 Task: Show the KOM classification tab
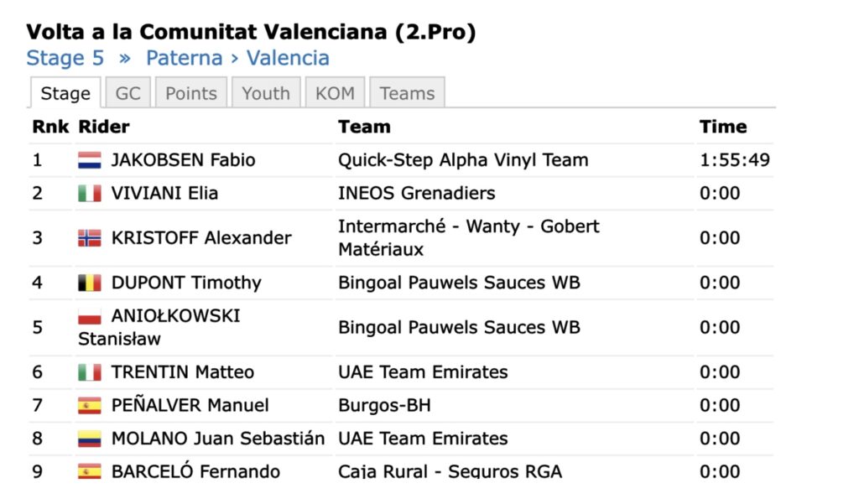tap(335, 93)
